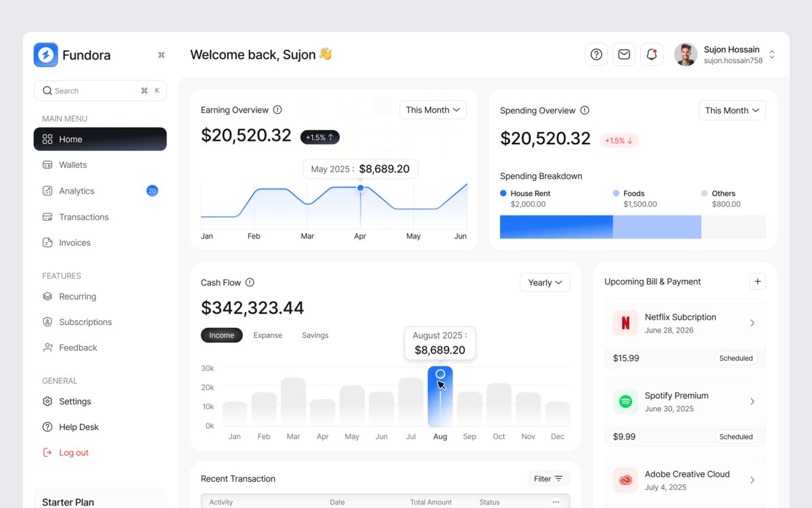The height and width of the screenshot is (508, 812).
Task: Expand Netflix Subcription chevron arrow
Action: (x=752, y=323)
